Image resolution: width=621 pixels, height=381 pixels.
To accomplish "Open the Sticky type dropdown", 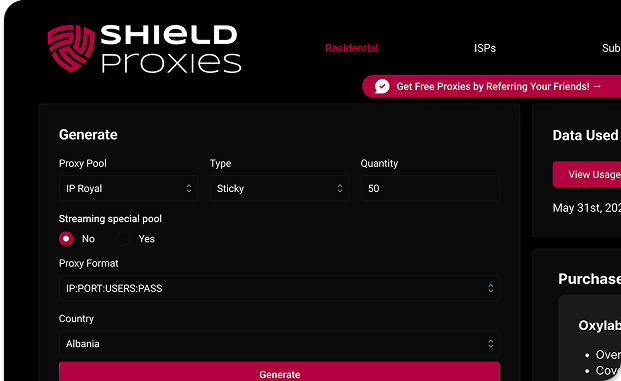I will coord(279,189).
